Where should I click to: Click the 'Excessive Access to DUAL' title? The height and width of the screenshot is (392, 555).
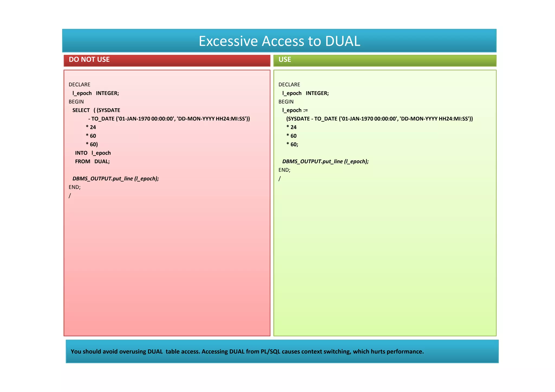(x=279, y=41)
